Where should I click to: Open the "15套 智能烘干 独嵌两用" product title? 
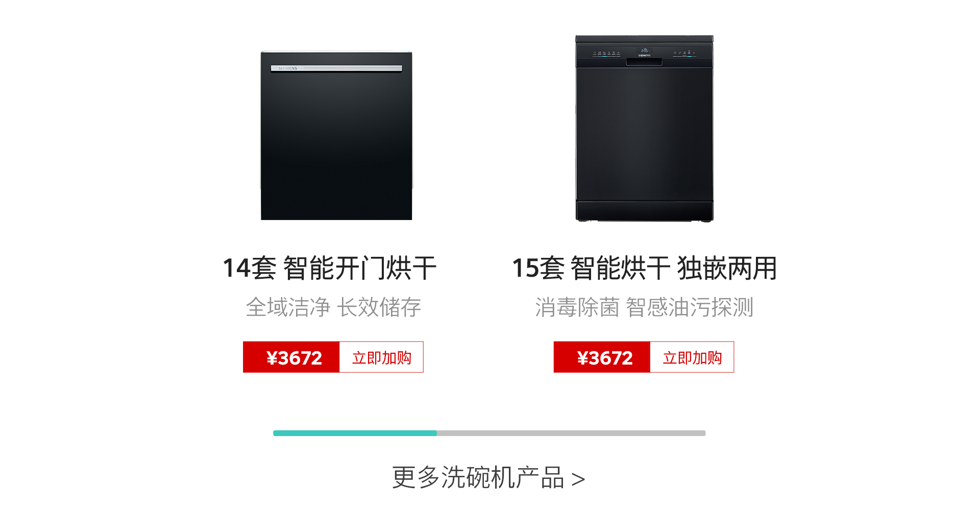point(644,268)
